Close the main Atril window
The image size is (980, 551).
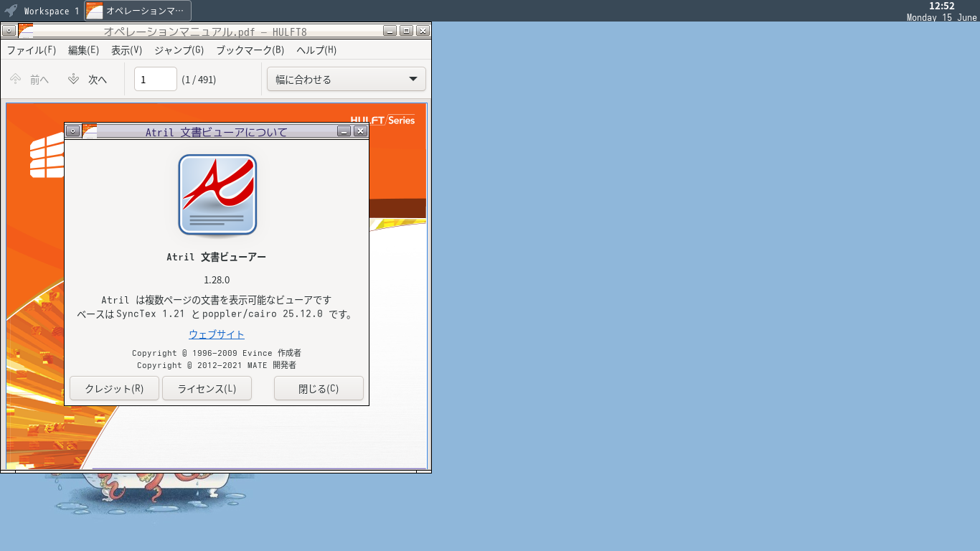423,31
